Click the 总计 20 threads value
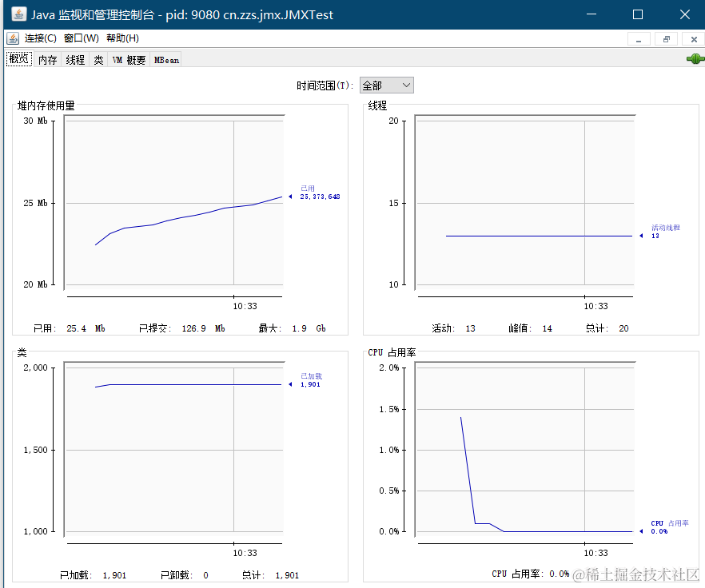Screen dimensions: 705x588 click(607, 328)
